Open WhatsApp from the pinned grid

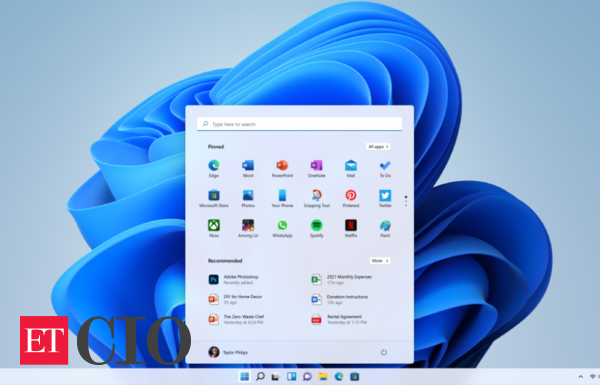pyautogui.click(x=282, y=228)
